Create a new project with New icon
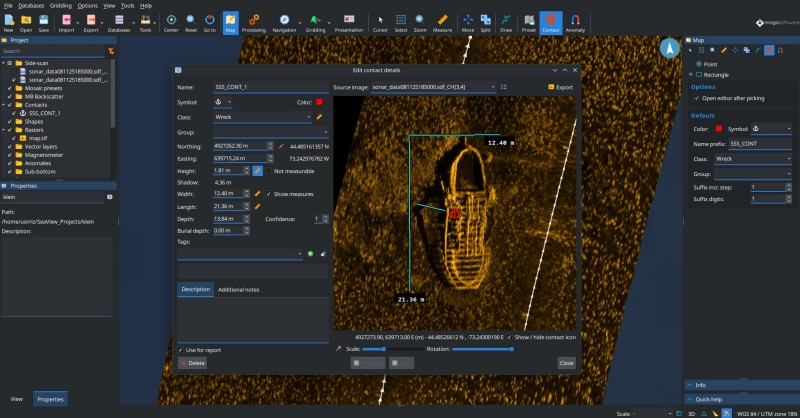800x418 pixels. pyautogui.click(x=9, y=23)
